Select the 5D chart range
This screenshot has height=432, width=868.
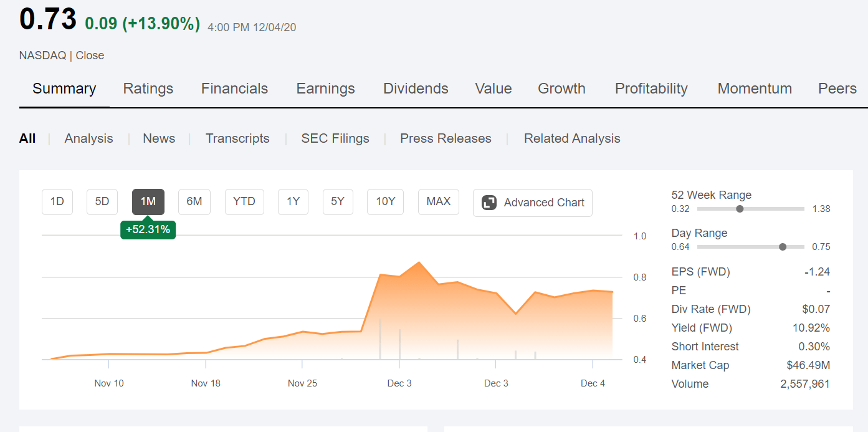pyautogui.click(x=102, y=202)
